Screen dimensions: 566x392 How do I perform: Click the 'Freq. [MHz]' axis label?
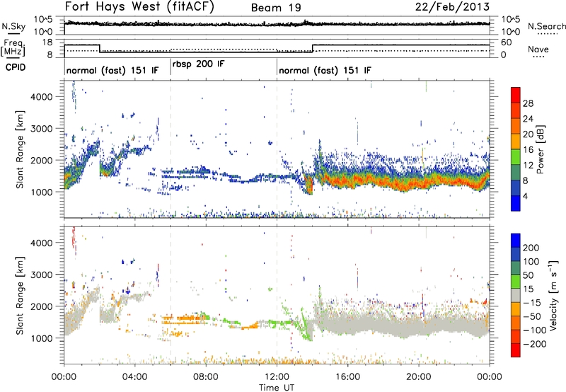point(13,49)
